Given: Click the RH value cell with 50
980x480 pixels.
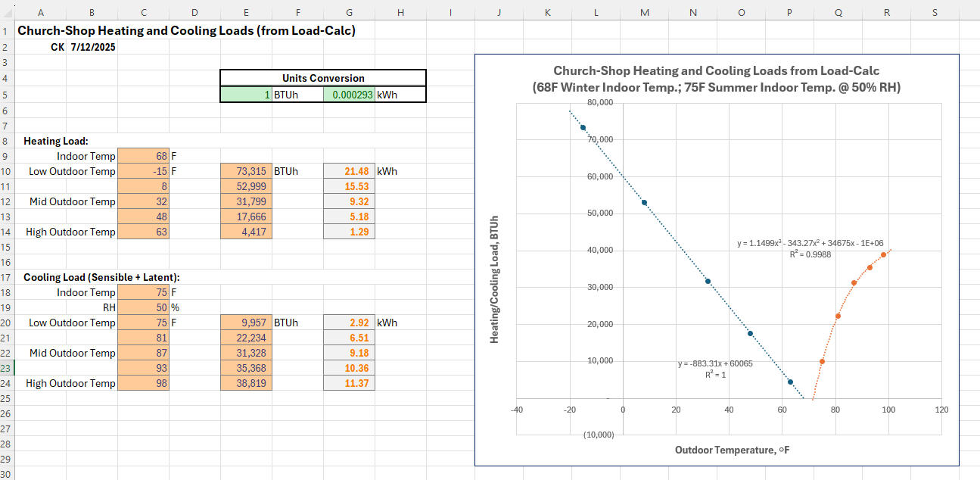Looking at the screenshot, I should [x=144, y=307].
